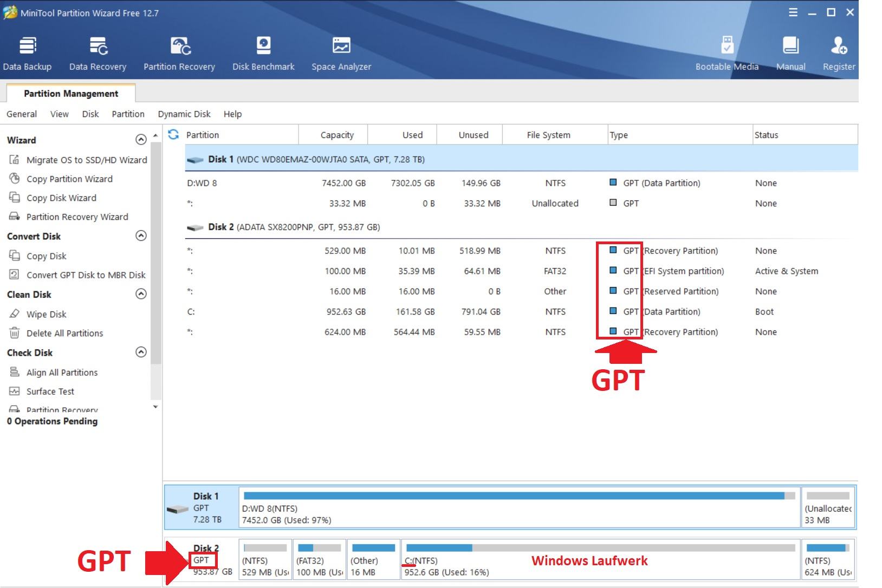Run Align All Partitions
The width and height of the screenshot is (882, 588).
pos(54,373)
